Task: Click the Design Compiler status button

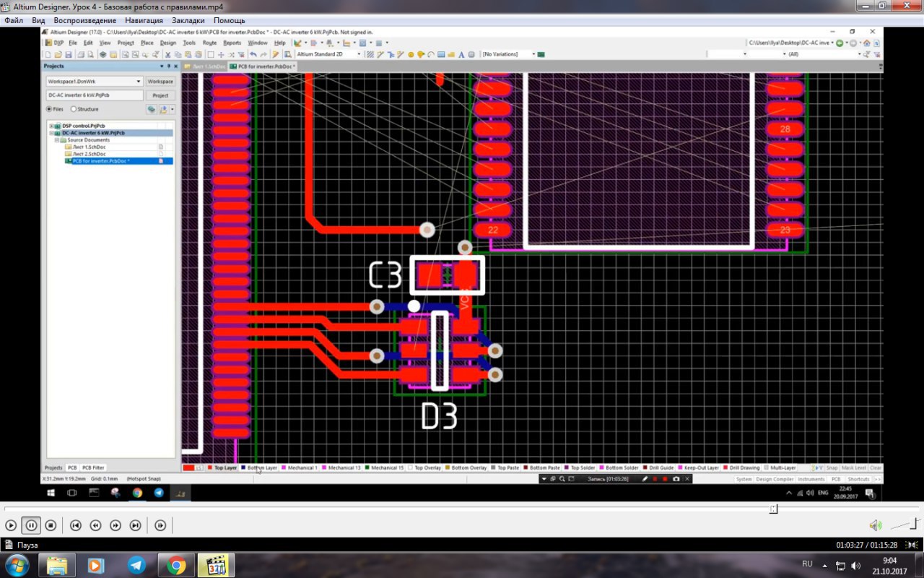Action: tap(775, 479)
